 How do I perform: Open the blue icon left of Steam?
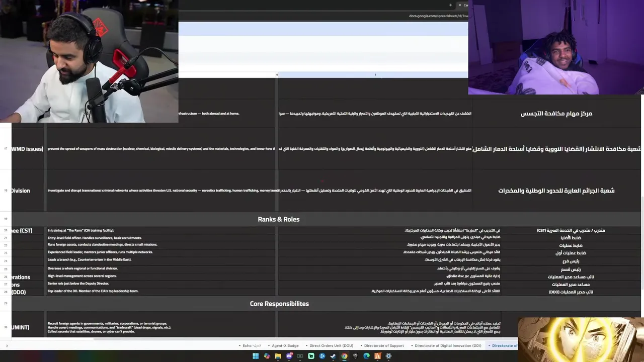pos(322,356)
